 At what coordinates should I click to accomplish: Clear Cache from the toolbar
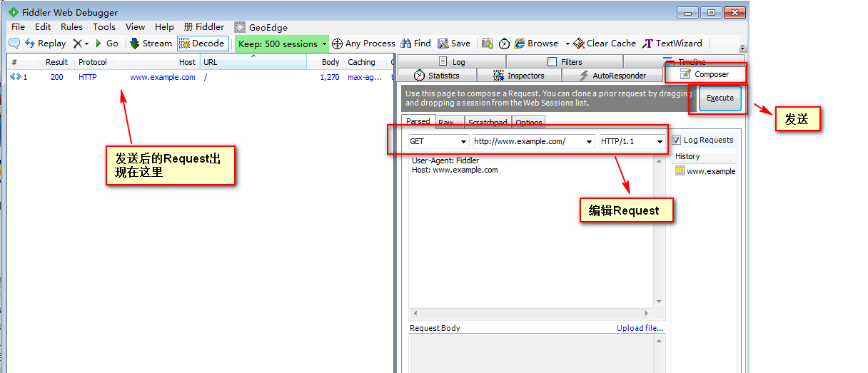coord(603,44)
